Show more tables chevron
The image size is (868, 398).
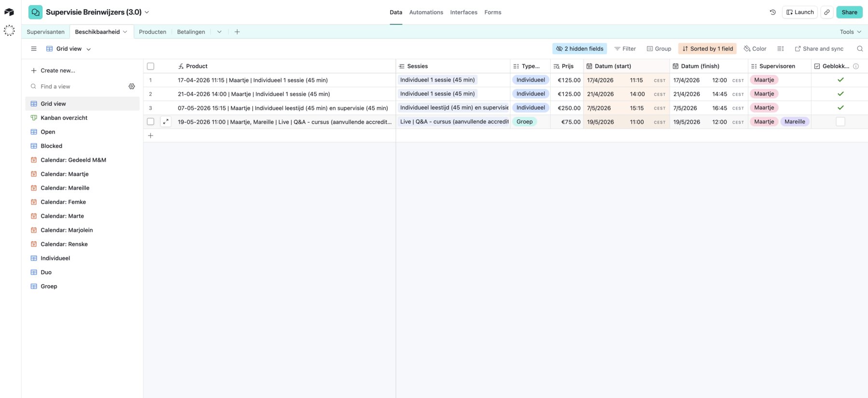click(x=219, y=32)
